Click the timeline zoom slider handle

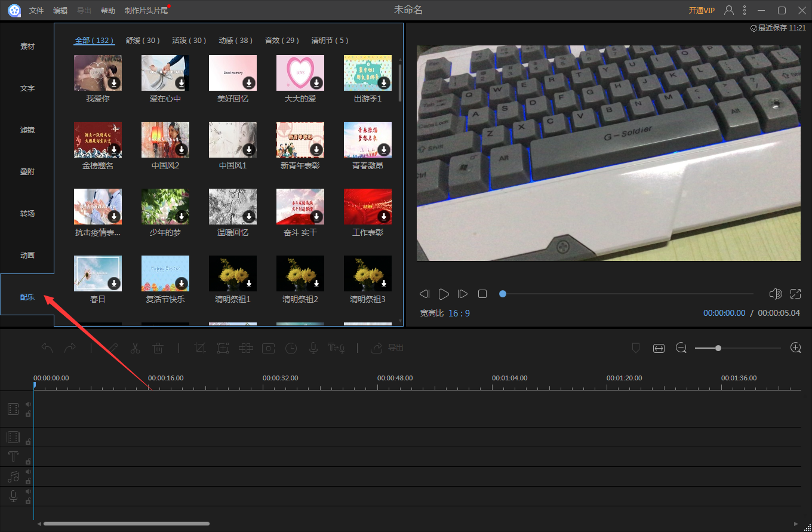pyautogui.click(x=718, y=348)
